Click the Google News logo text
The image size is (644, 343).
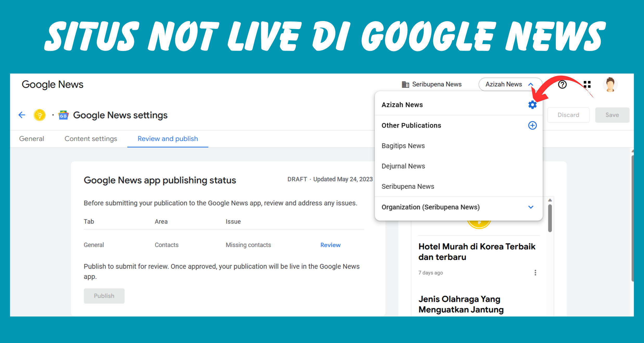[53, 84]
